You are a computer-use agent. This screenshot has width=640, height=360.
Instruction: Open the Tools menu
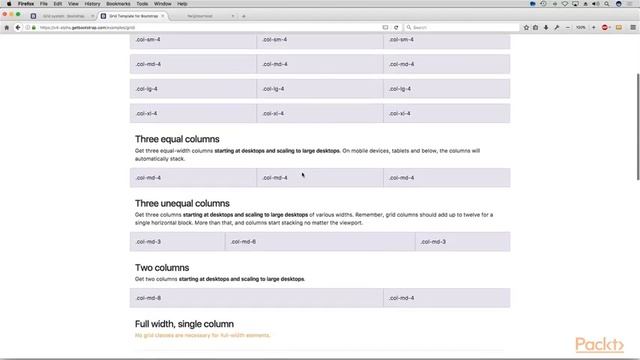click(x=142, y=4)
